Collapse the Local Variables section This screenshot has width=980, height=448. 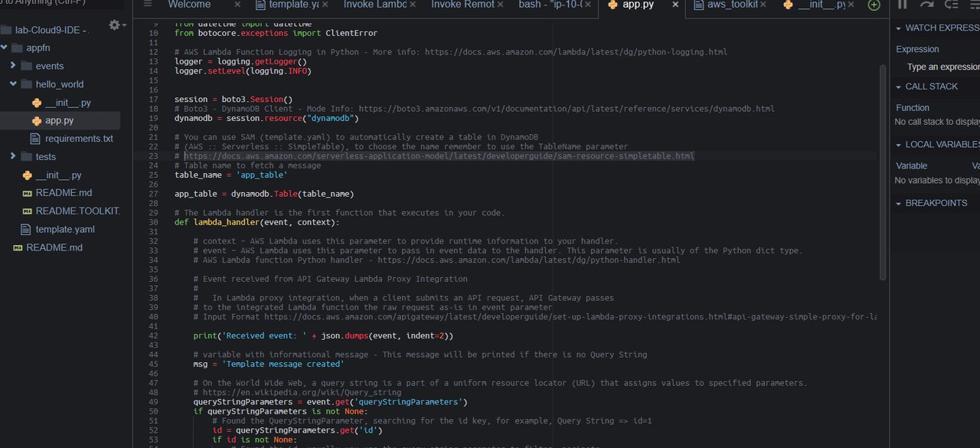click(899, 145)
